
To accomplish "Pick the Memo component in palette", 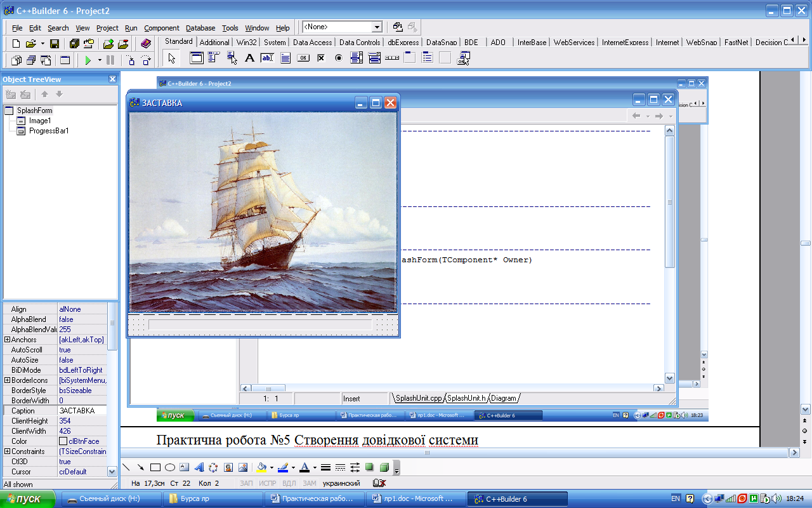I will coord(285,58).
